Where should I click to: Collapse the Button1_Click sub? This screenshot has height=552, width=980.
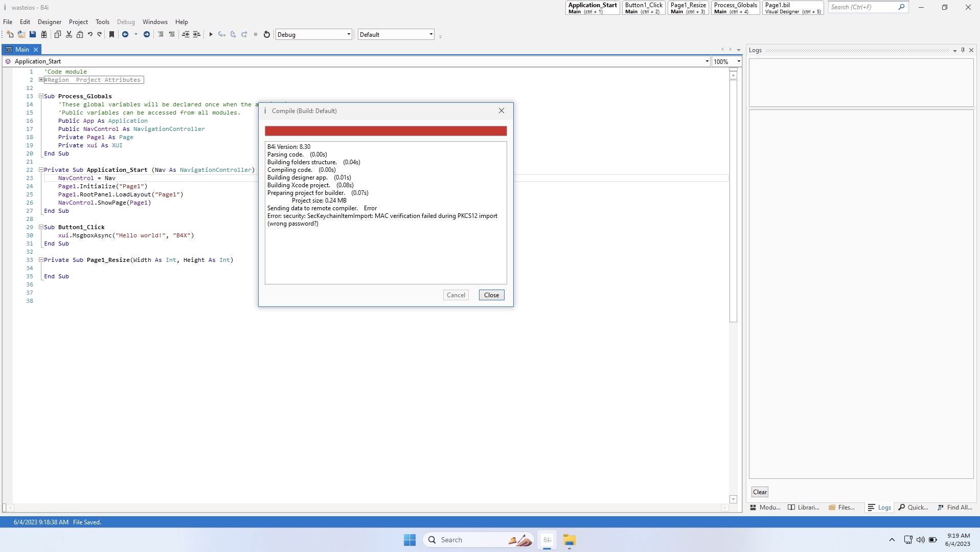(x=41, y=227)
